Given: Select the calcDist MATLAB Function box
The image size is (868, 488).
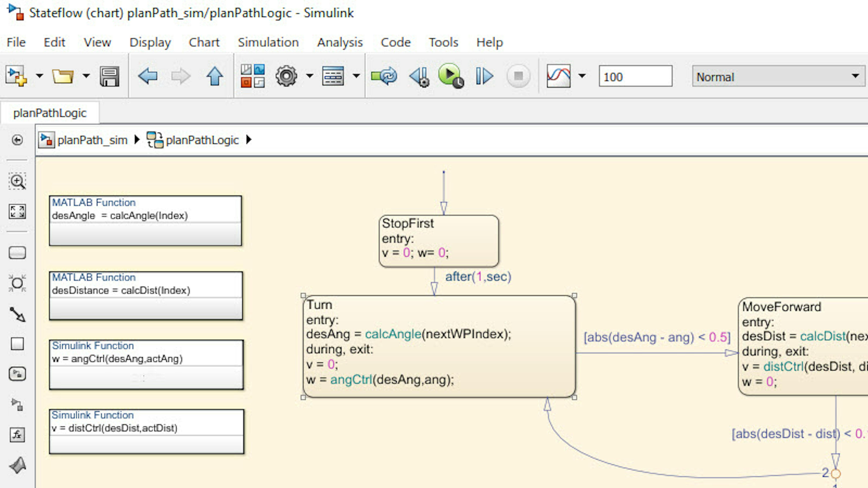Looking at the screenshot, I should pyautogui.click(x=146, y=296).
